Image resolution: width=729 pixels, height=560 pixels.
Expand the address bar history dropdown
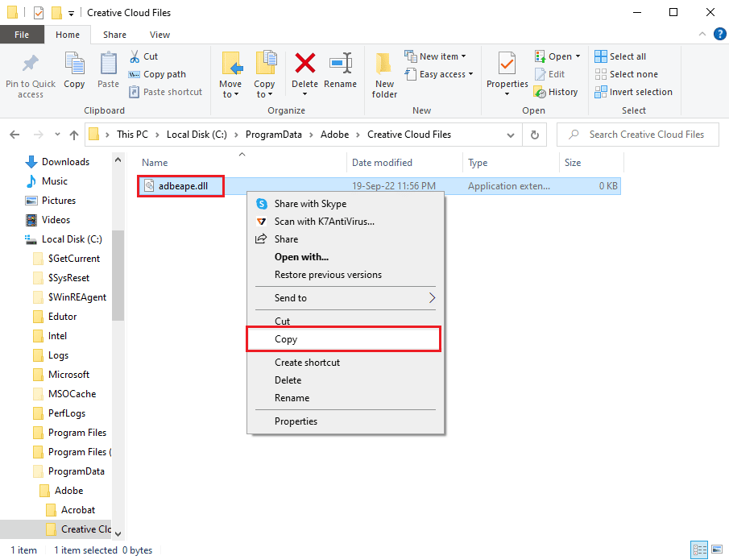(511, 135)
